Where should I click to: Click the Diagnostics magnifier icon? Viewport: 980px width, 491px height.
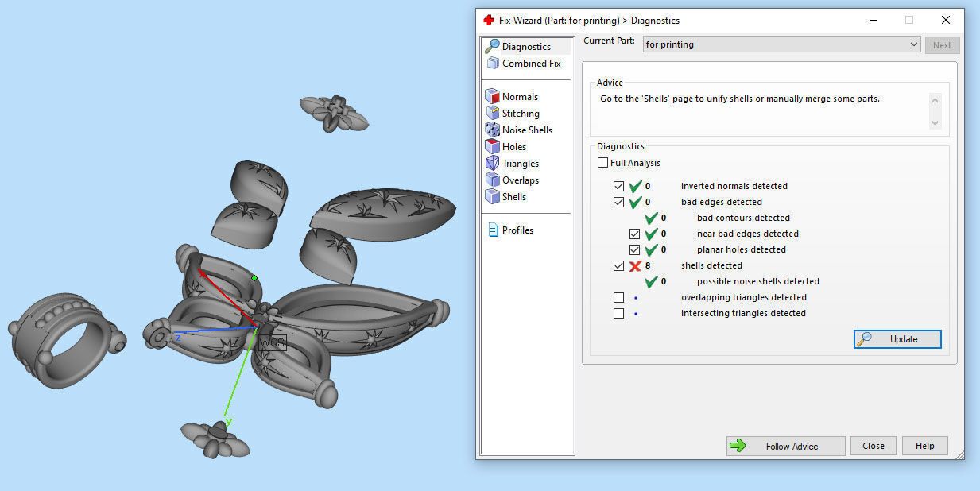coord(492,47)
